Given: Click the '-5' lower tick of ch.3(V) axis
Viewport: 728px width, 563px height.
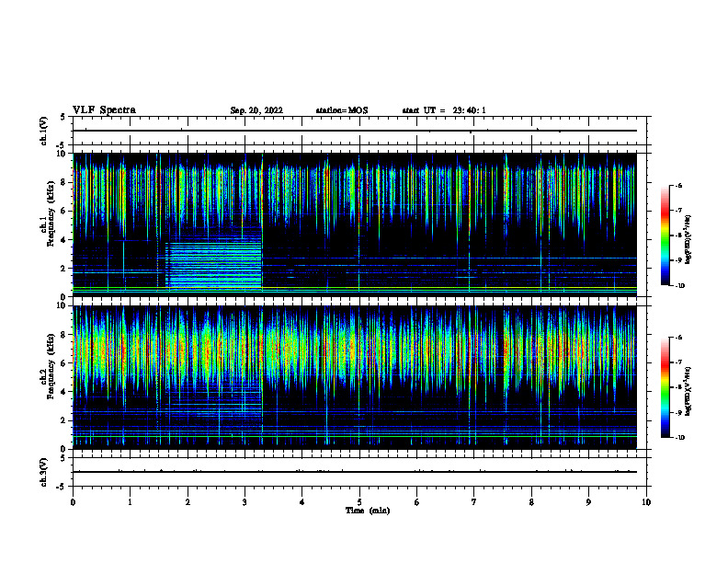Looking at the screenshot, I should point(62,487).
